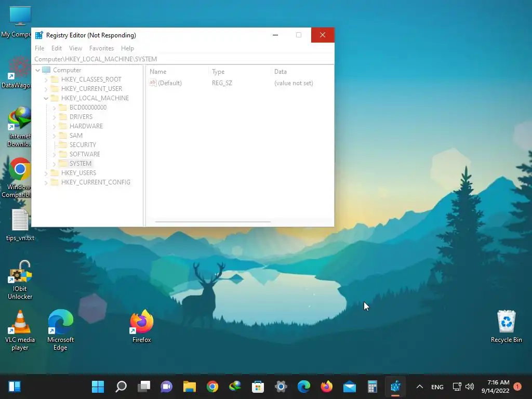Open Mail from the taskbar
The image size is (532, 399).
[x=350, y=387]
